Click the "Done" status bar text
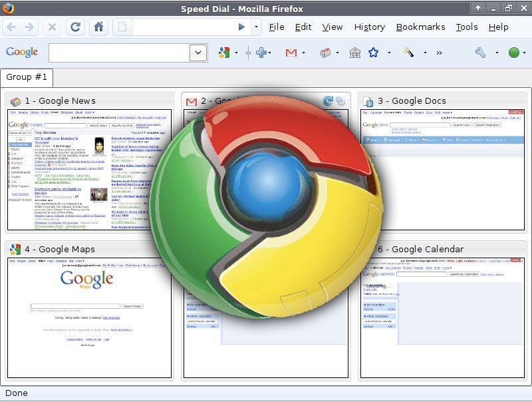Viewport: 532px width, 402px height. [16, 393]
